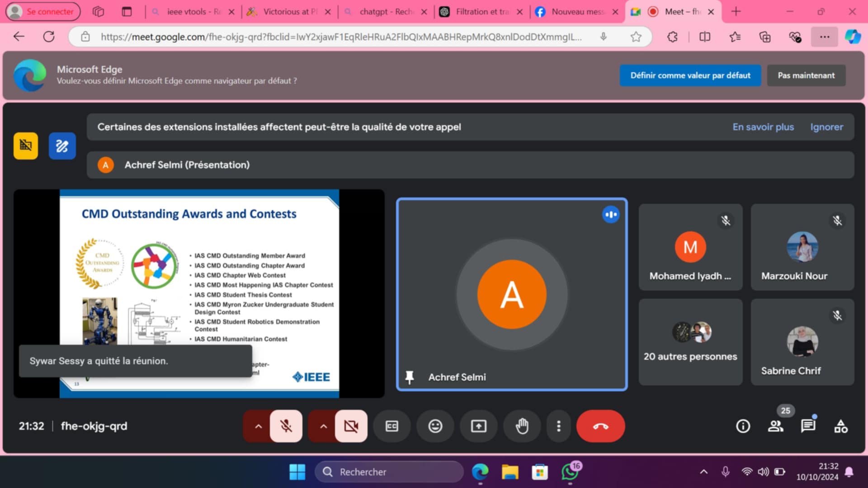Open browser essentials heart icon
This screenshot has width=868, height=488.
[x=795, y=37]
